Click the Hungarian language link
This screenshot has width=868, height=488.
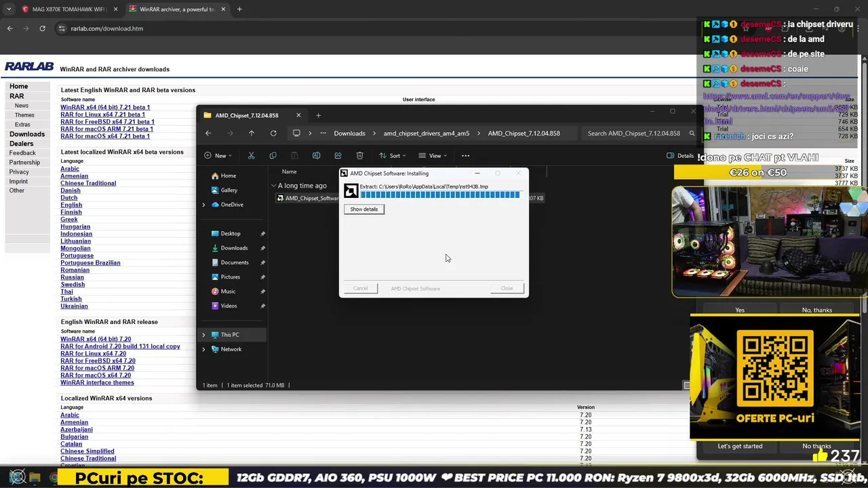[x=75, y=226]
